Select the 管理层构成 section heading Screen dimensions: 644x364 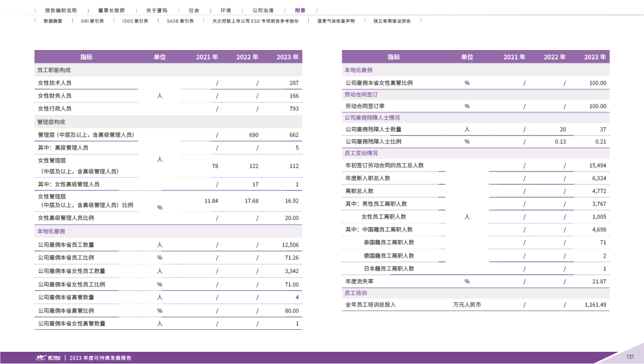pos(51,122)
